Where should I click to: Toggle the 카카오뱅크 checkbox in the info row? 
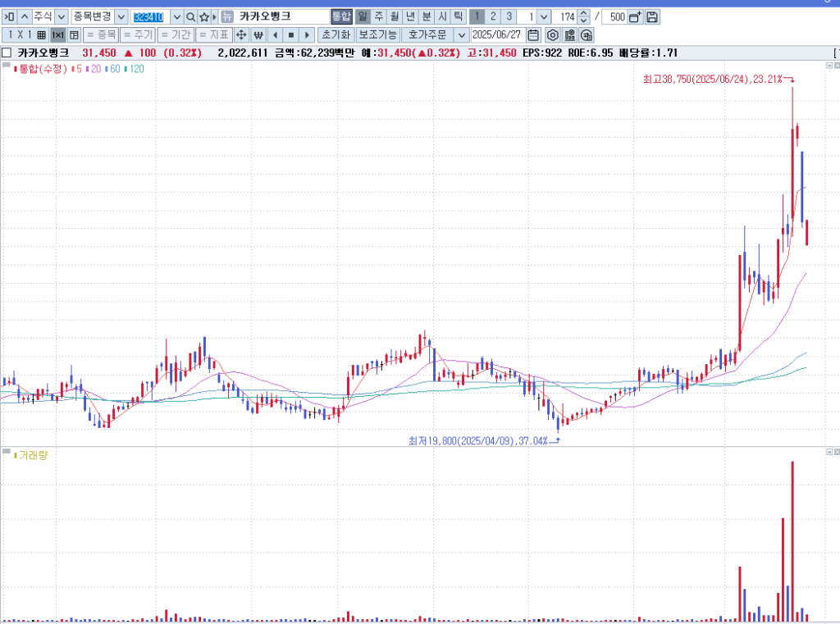click(7, 52)
